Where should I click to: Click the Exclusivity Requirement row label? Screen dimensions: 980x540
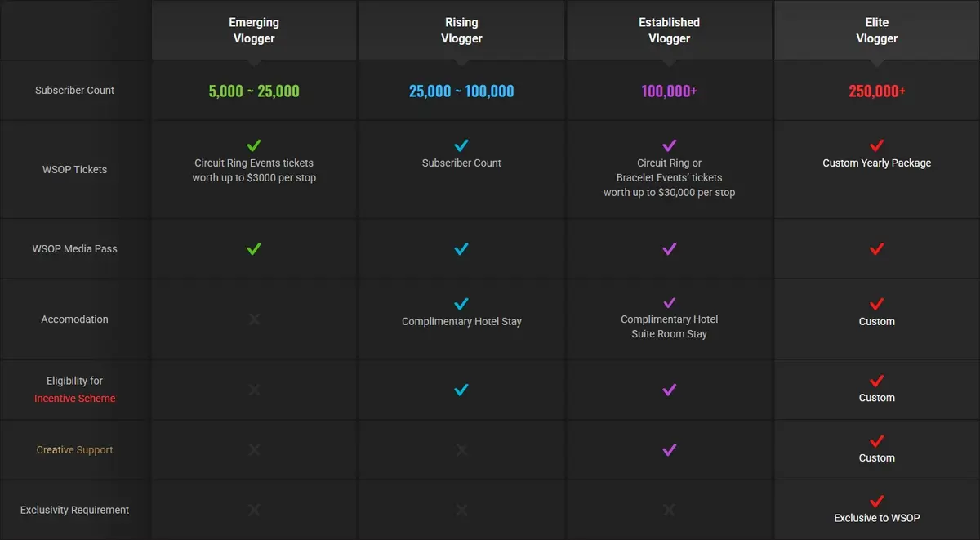[75, 510]
